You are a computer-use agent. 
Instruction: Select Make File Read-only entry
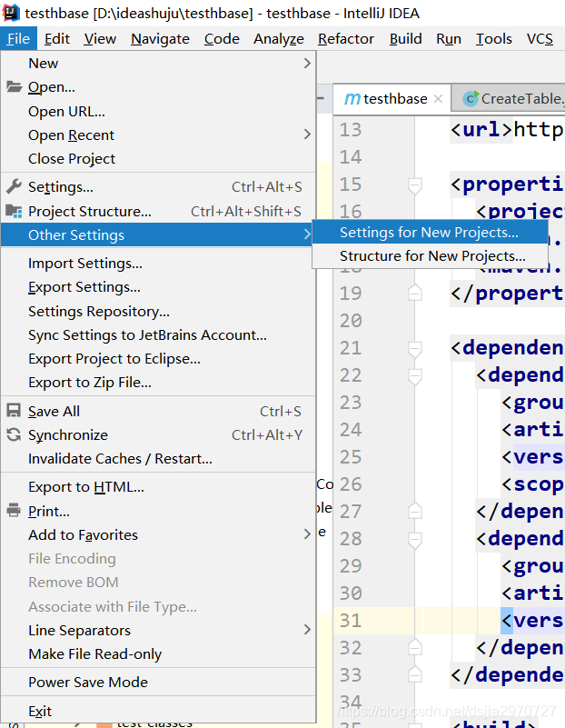[158, 653]
